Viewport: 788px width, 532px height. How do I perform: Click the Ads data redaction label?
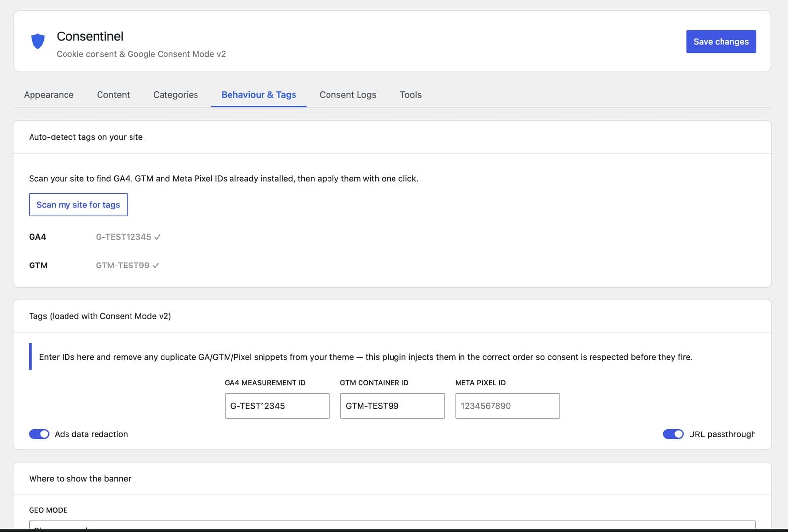pos(91,434)
